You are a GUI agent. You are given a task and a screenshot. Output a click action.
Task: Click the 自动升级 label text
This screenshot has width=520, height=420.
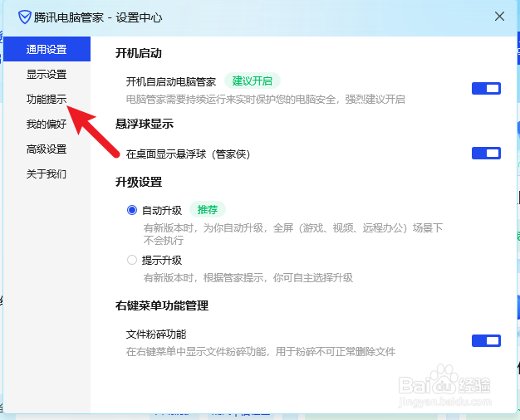click(162, 211)
